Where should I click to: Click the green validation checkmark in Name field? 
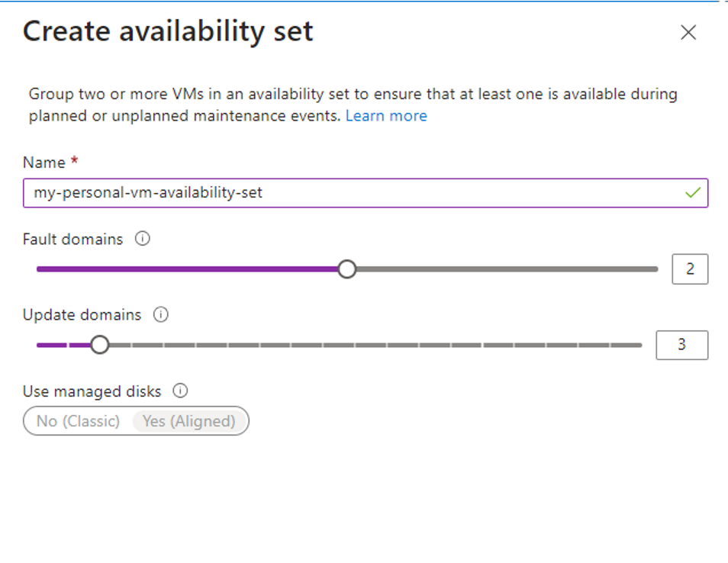coord(693,192)
